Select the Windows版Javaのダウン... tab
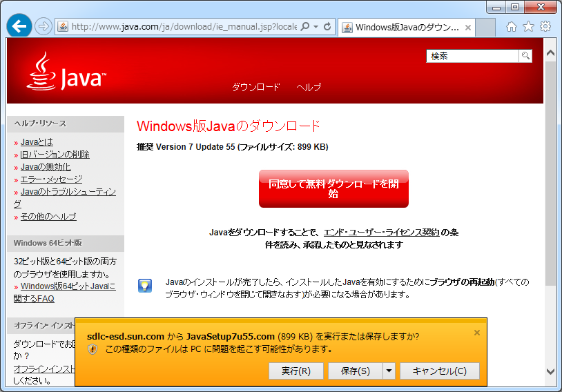This screenshot has width=562, height=392. 407,28
